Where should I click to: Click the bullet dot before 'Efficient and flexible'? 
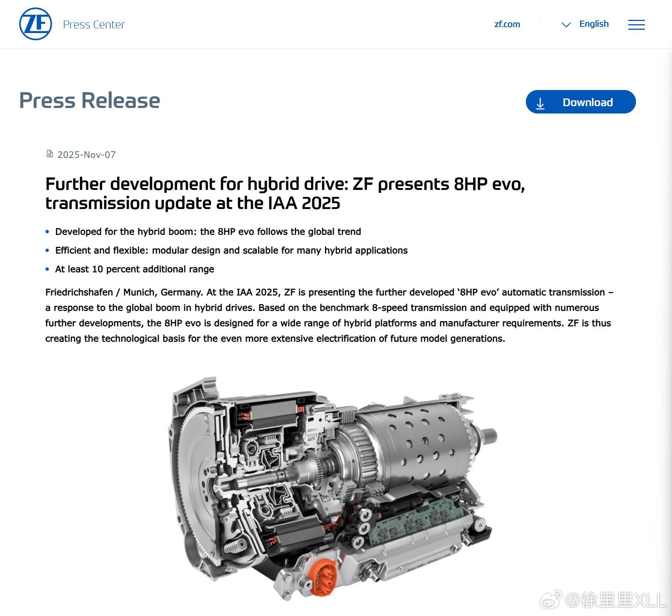click(x=47, y=251)
